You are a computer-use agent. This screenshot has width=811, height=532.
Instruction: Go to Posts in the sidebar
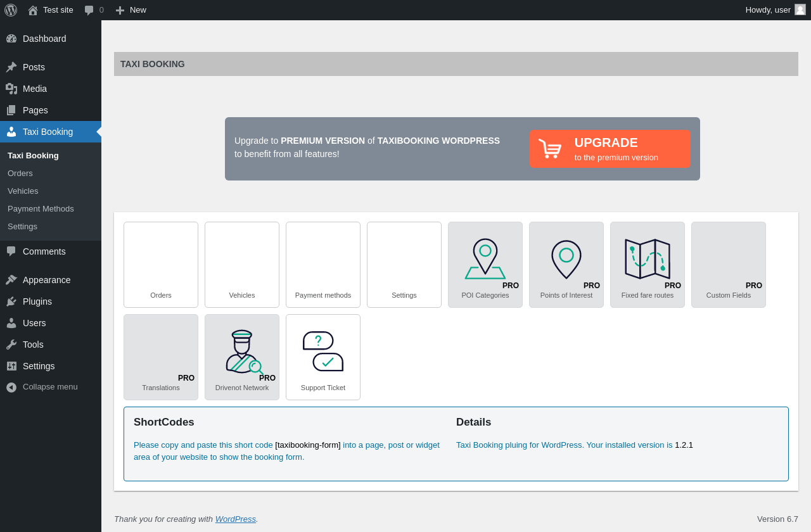click(51, 67)
